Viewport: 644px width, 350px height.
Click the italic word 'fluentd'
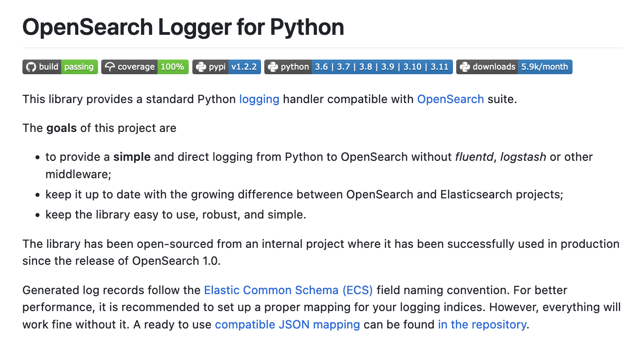pyautogui.click(x=475, y=157)
